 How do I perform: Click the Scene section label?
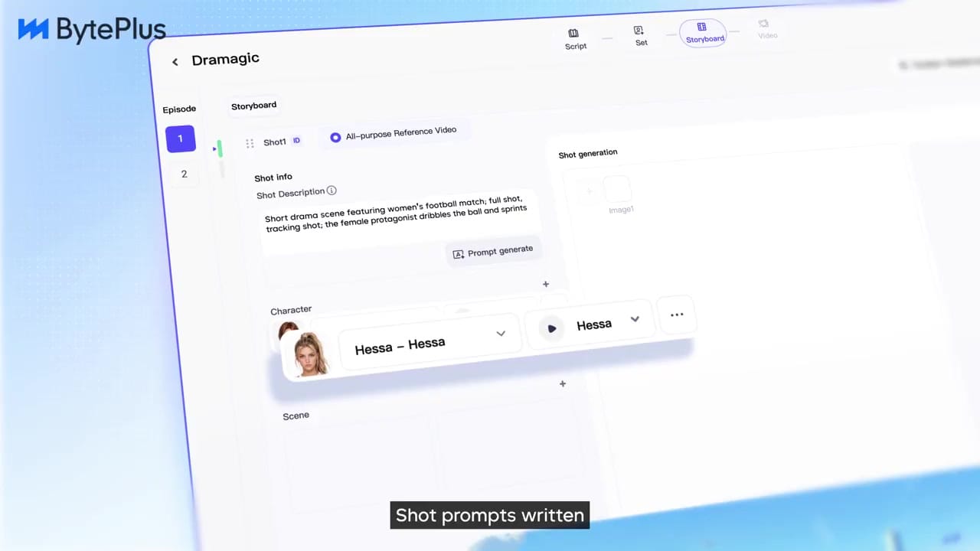pos(296,416)
